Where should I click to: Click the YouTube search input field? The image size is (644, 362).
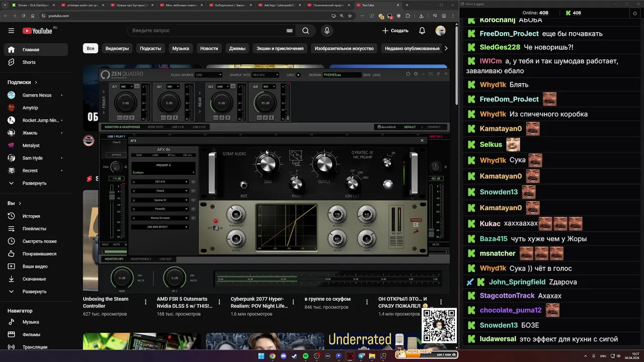point(211,31)
